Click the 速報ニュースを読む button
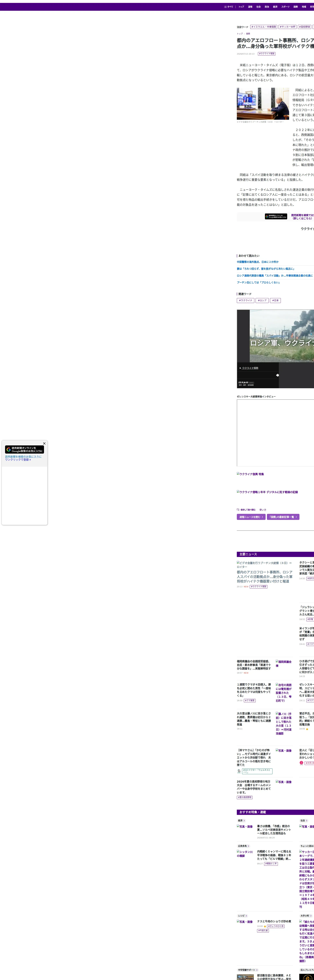Viewport: 314px width, 980px height. pyautogui.click(x=251, y=517)
